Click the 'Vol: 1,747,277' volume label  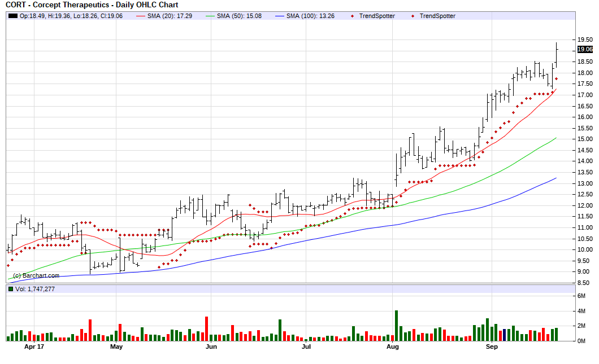pyautogui.click(x=35, y=289)
